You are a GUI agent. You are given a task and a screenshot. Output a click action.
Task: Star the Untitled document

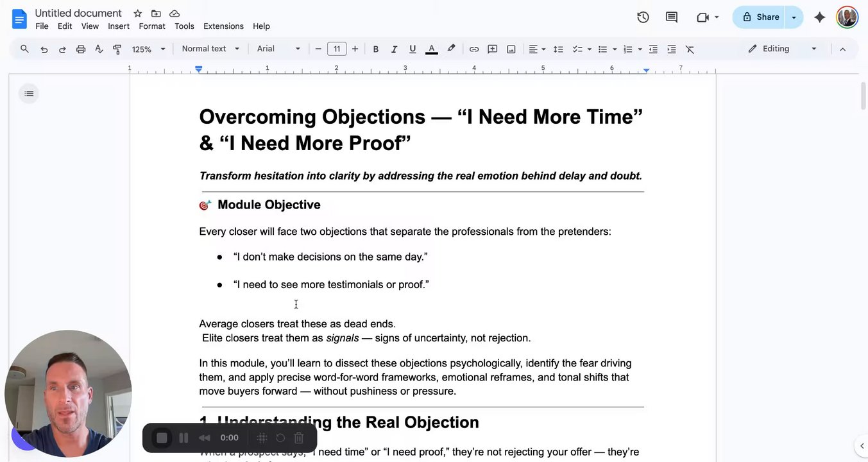137,13
